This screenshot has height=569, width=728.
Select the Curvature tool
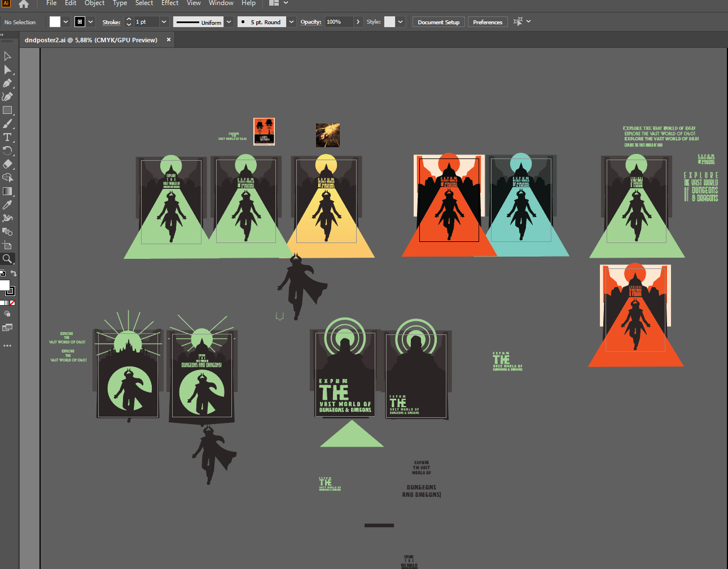pyautogui.click(x=7, y=96)
